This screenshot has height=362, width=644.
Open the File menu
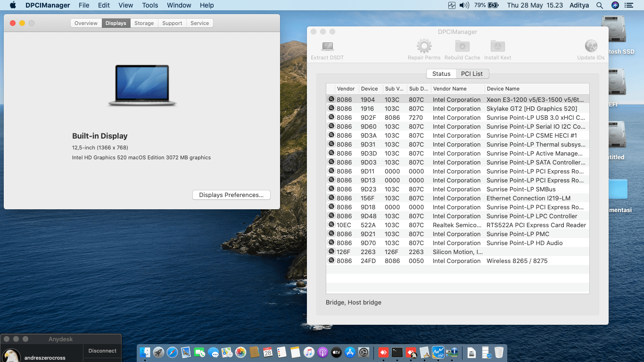click(84, 5)
